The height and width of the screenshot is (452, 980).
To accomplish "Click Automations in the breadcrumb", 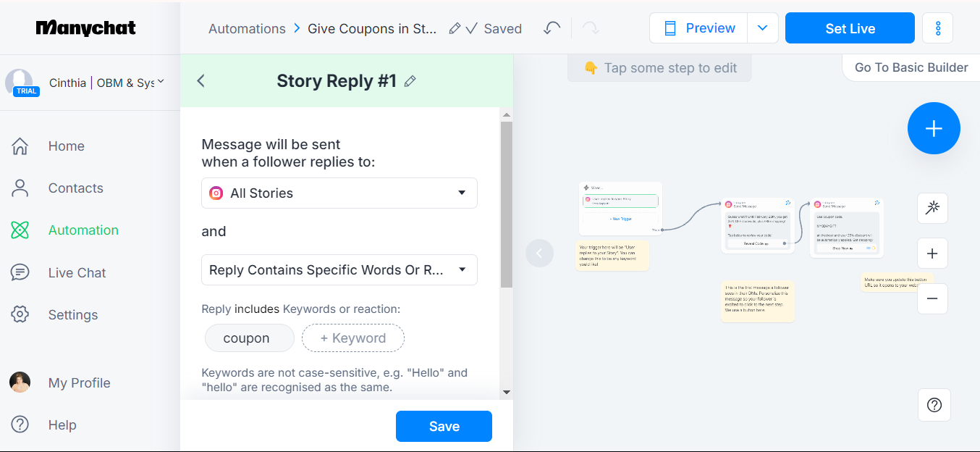I will tap(246, 28).
